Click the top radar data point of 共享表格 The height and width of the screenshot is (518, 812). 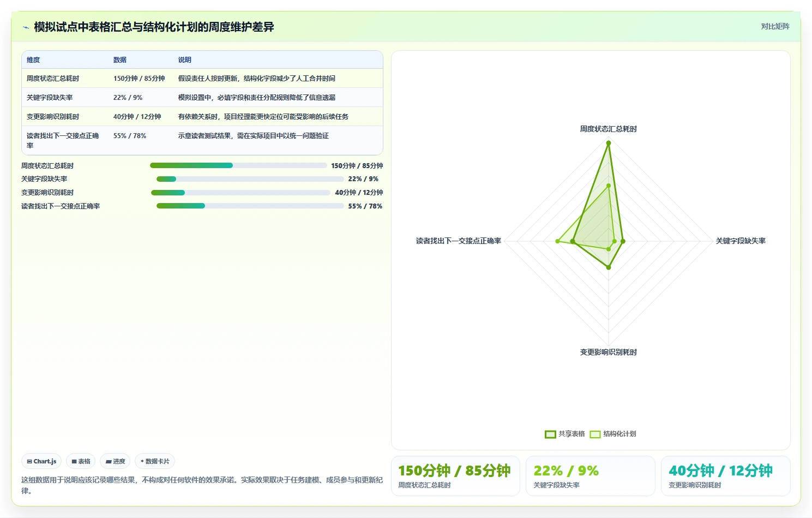point(609,143)
